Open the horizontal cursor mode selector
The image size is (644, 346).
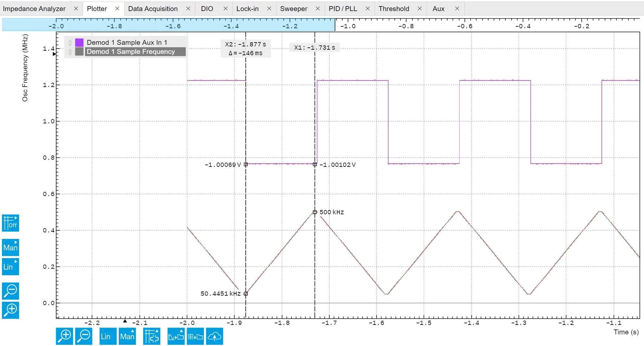152,336
